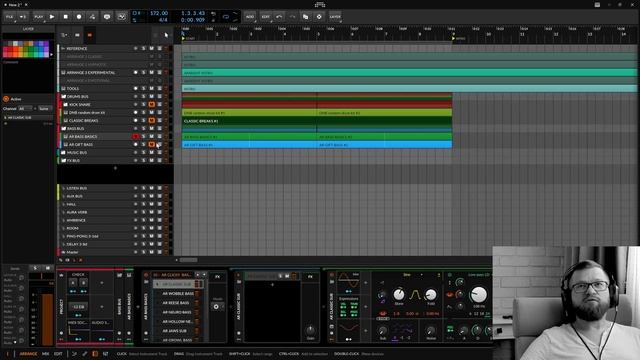Adjust the Fold knob in the synth
The height and width of the screenshot is (360, 640).
click(x=431, y=294)
